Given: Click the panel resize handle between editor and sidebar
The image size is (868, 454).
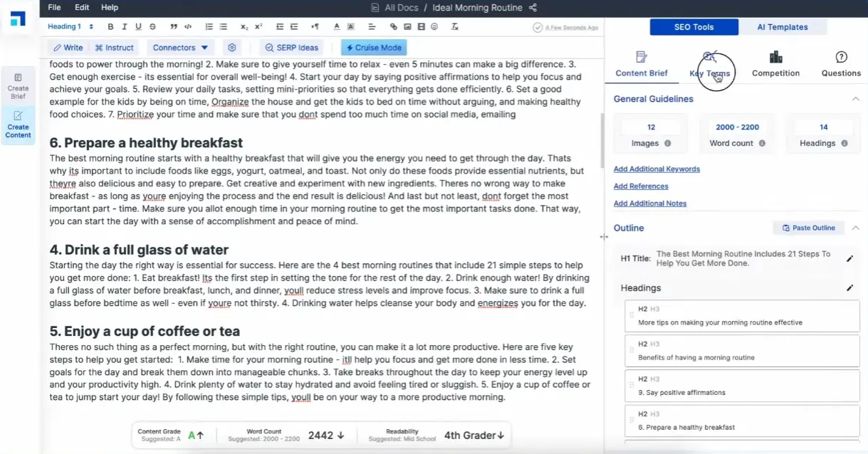Looking at the screenshot, I should [x=605, y=237].
